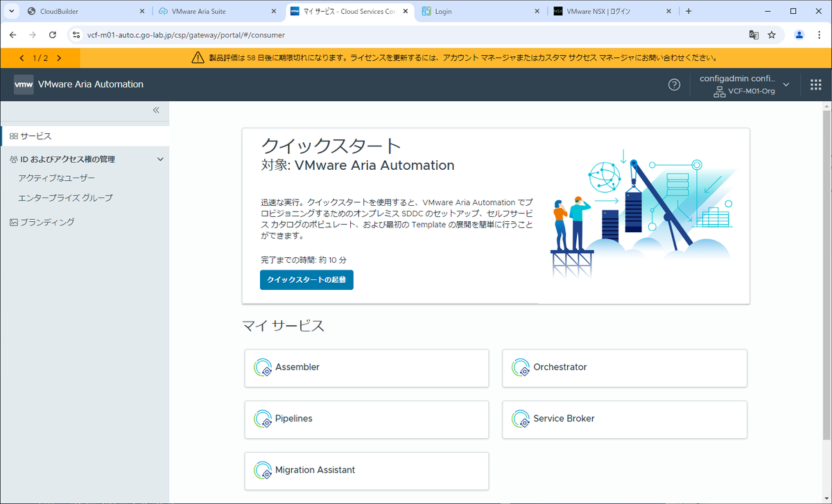Screen dimensions: 832x504
Task: Open アクティブなユーザー in sidebar
Action: pyautogui.click(x=57, y=178)
